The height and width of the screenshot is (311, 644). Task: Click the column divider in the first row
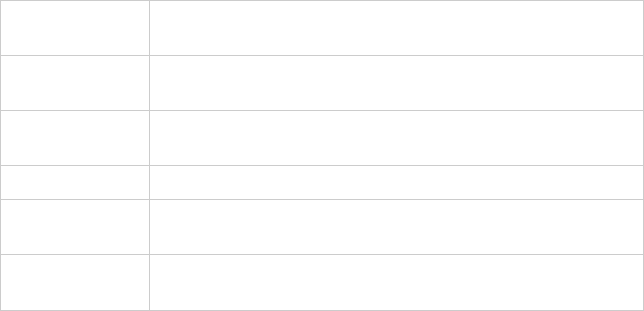149,28
